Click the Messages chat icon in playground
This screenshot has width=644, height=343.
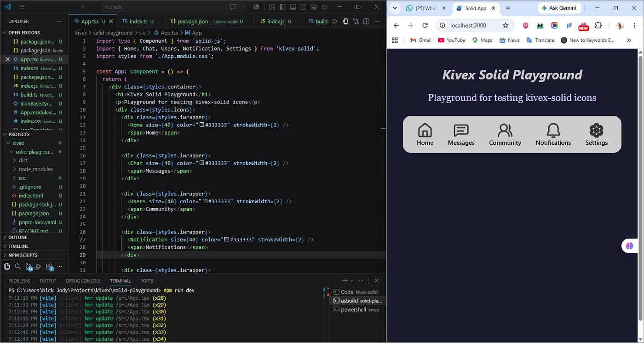[461, 131]
